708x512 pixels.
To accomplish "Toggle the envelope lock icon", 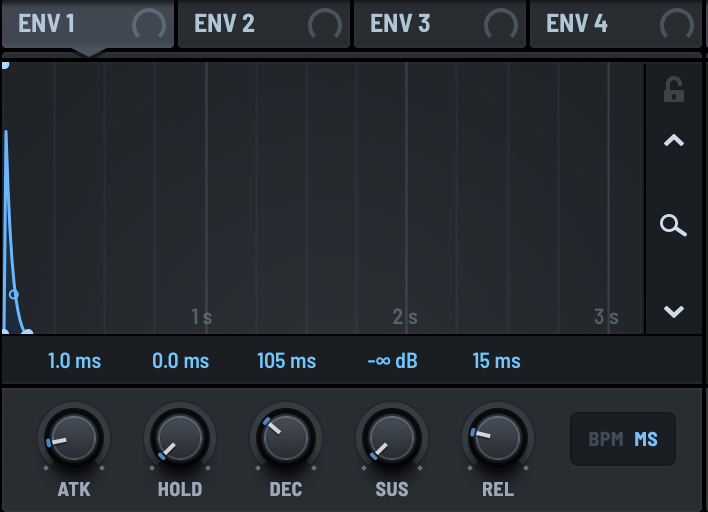I will pos(674,89).
